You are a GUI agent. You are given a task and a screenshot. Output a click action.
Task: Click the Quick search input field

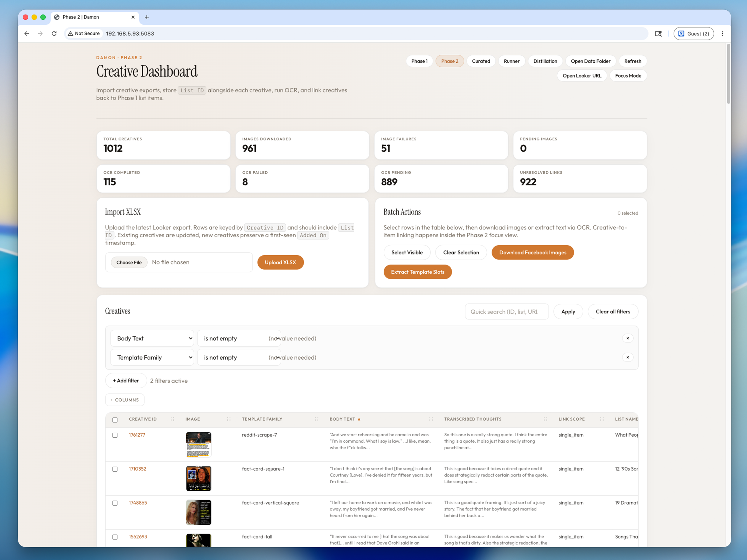point(507,312)
